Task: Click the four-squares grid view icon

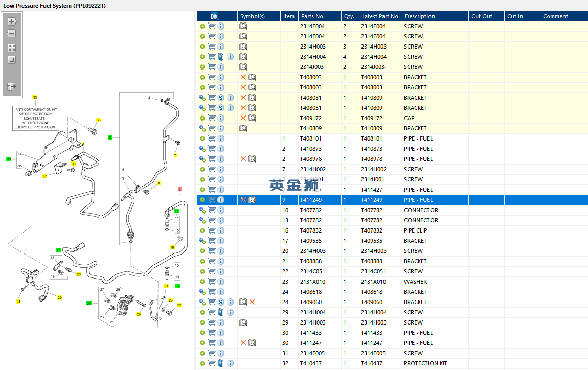Action: click(12, 48)
